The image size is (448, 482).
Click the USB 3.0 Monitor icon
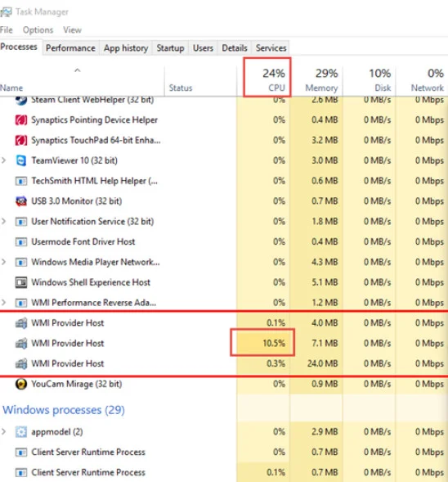(21, 201)
